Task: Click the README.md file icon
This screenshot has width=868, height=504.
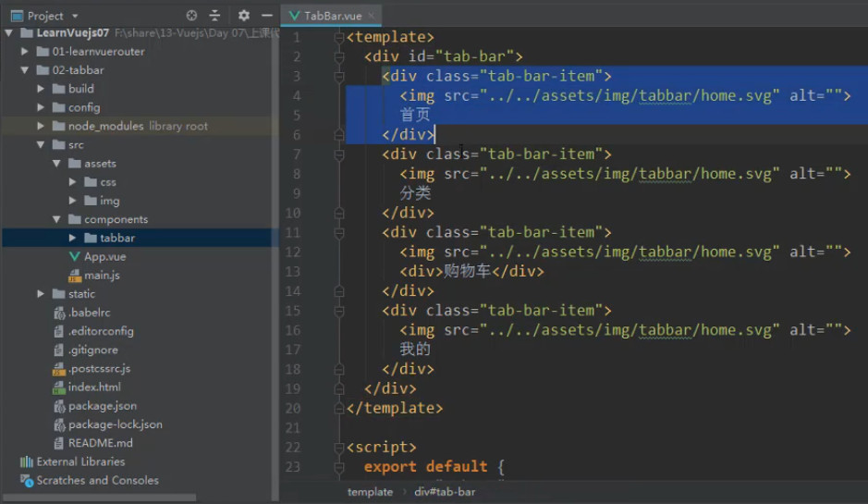Action: pyautogui.click(x=58, y=443)
